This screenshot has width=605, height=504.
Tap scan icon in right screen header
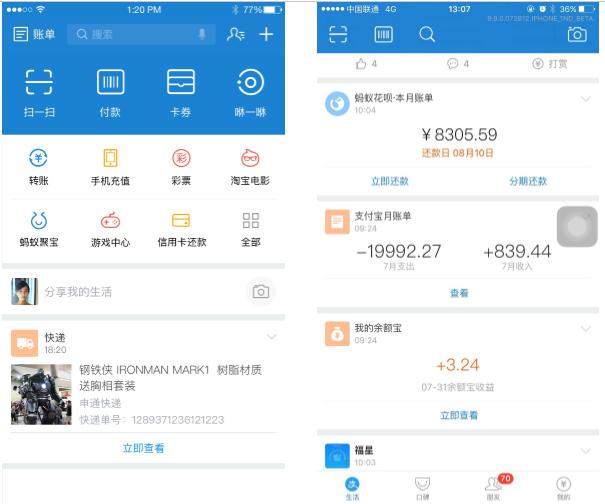click(338, 34)
